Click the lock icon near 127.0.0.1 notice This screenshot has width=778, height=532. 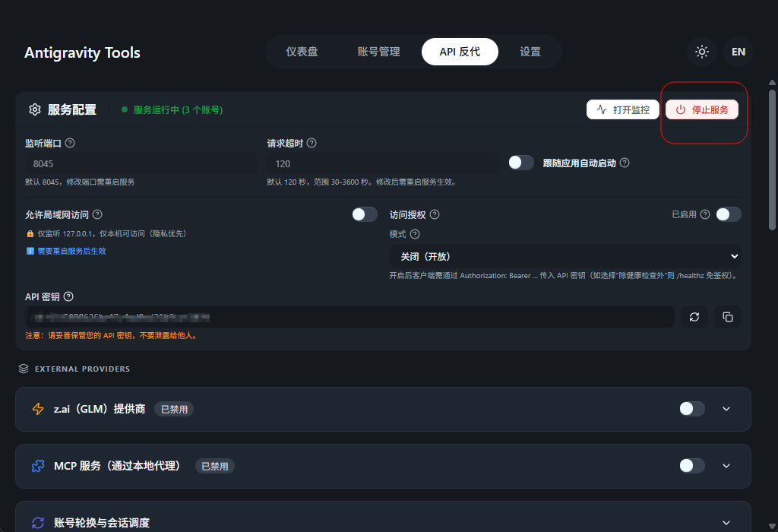30,234
